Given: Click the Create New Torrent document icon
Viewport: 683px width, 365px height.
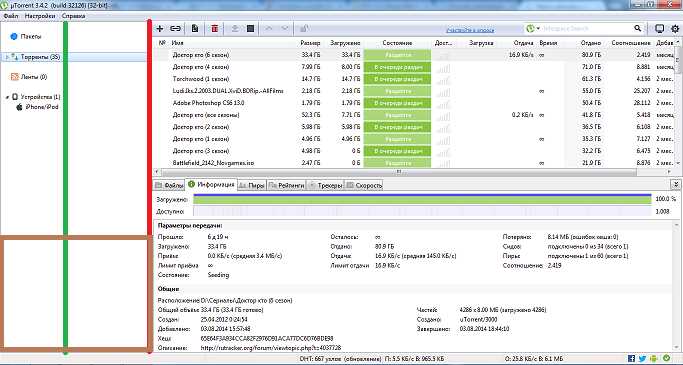Looking at the screenshot, I should coord(195,29).
